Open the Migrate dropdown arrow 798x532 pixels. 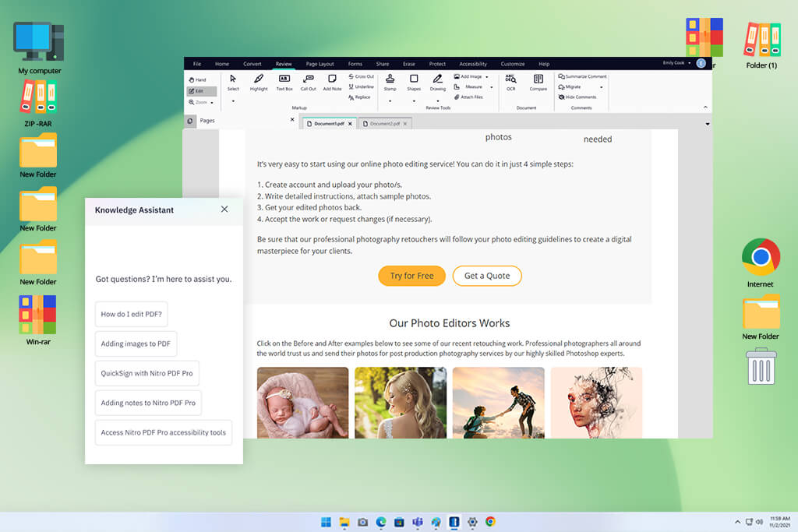[x=602, y=87]
